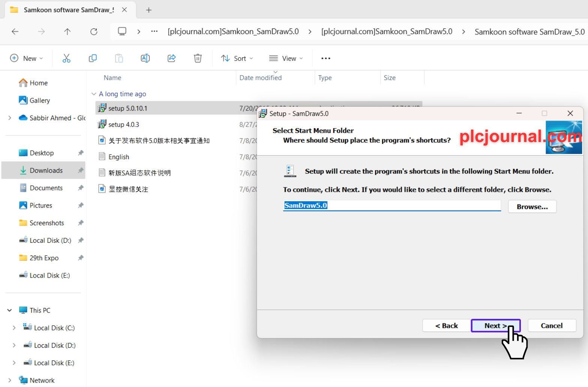Click the SamDraw5.0 folder name field
This screenshot has width=588, height=387.
(x=392, y=205)
